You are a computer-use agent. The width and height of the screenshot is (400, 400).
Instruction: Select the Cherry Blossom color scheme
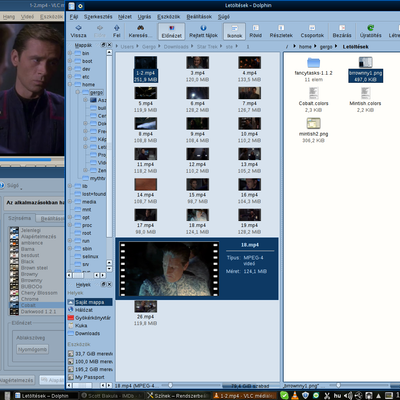click(37, 293)
